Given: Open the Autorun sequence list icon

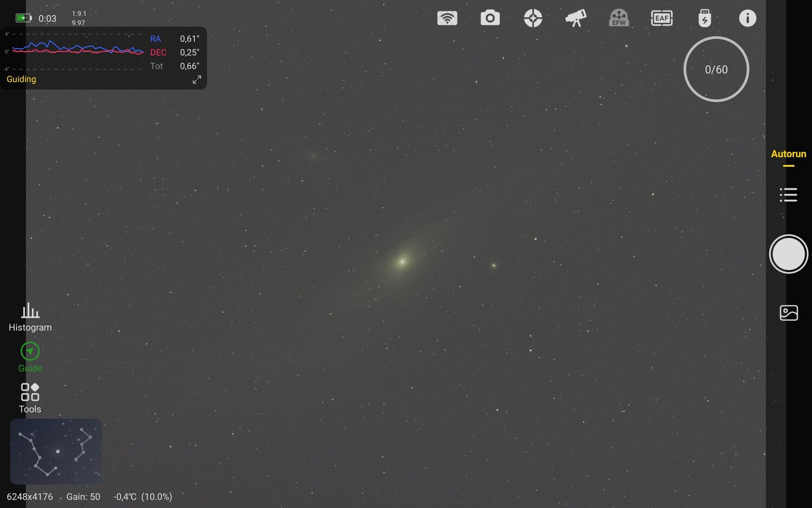Looking at the screenshot, I should [x=789, y=195].
